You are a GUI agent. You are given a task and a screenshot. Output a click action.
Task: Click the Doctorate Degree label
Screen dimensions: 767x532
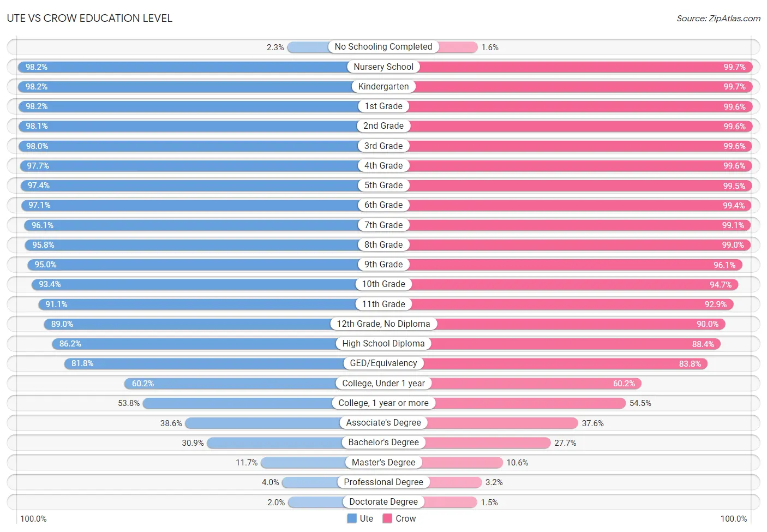point(383,501)
